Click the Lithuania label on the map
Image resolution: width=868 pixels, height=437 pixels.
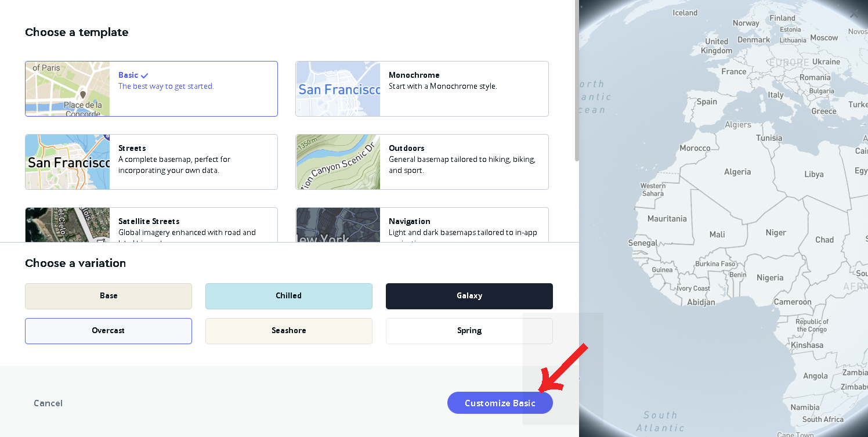(x=793, y=41)
